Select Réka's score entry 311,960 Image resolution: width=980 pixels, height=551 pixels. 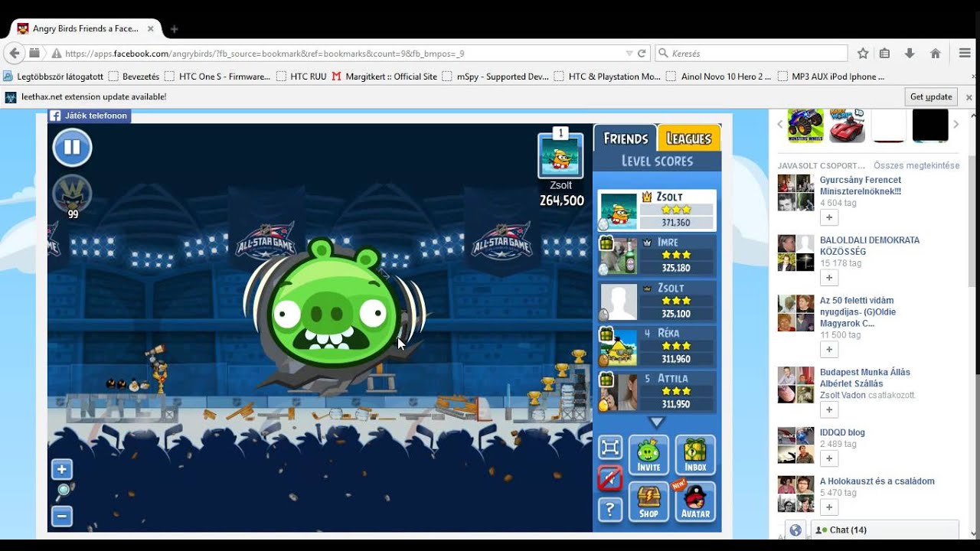pos(657,347)
